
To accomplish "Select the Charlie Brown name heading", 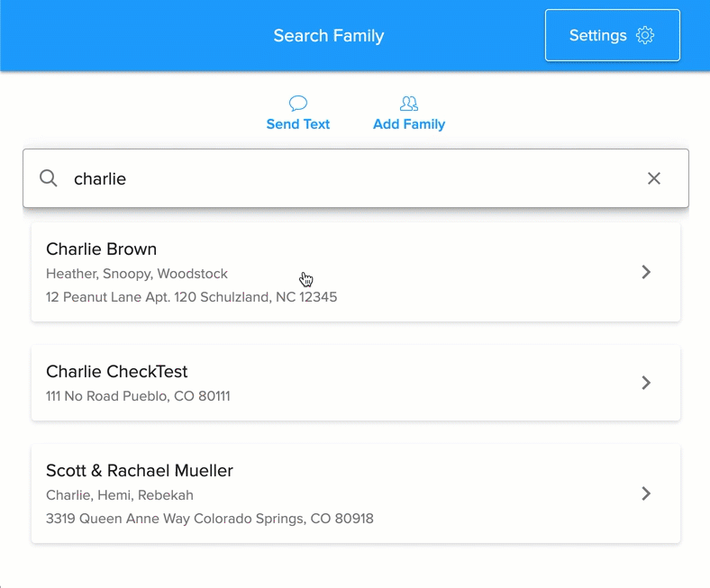I will pyautogui.click(x=102, y=249).
